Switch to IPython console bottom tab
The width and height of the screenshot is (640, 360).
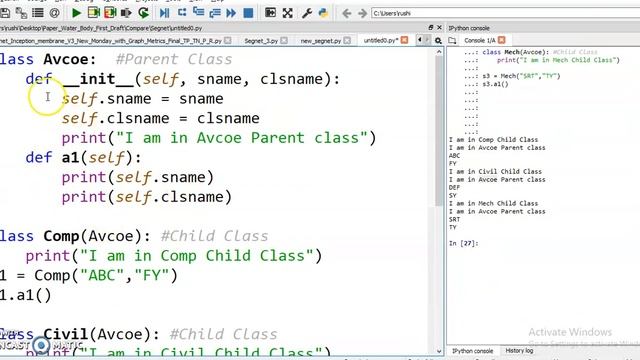click(x=472, y=351)
